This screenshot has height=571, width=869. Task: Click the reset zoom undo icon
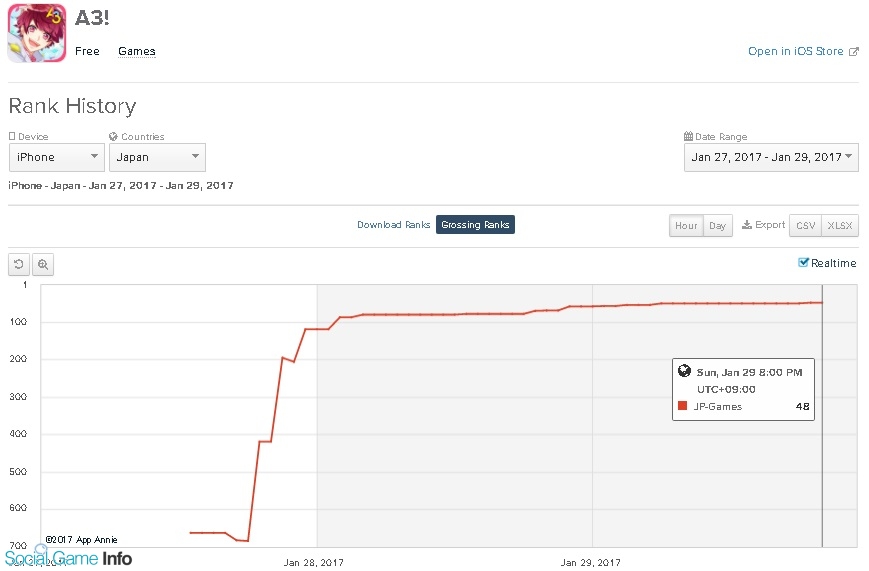(x=19, y=264)
